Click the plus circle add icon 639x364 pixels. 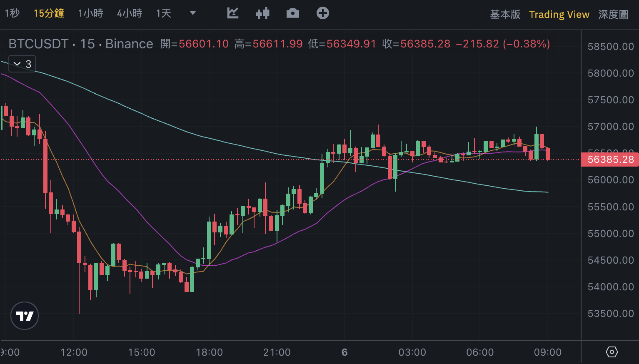pos(323,13)
